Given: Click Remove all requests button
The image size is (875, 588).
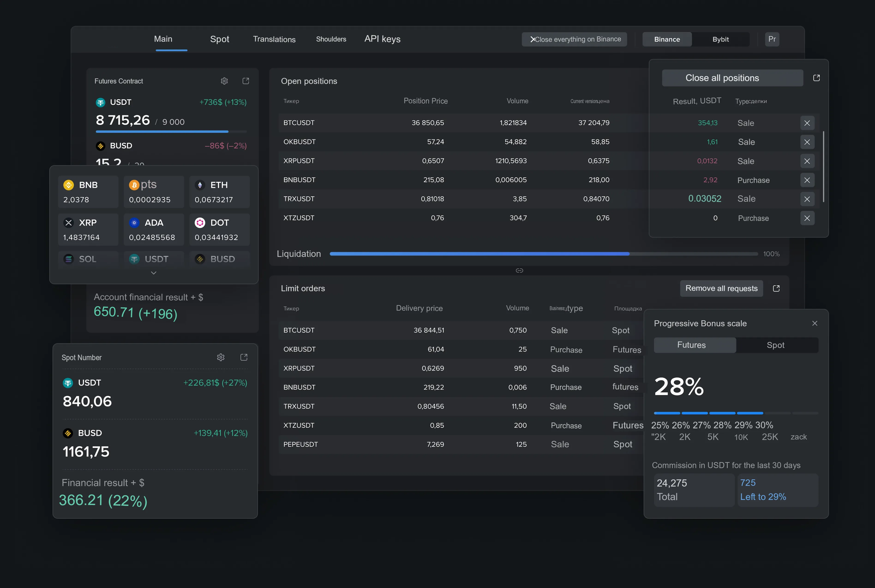Looking at the screenshot, I should click(721, 288).
